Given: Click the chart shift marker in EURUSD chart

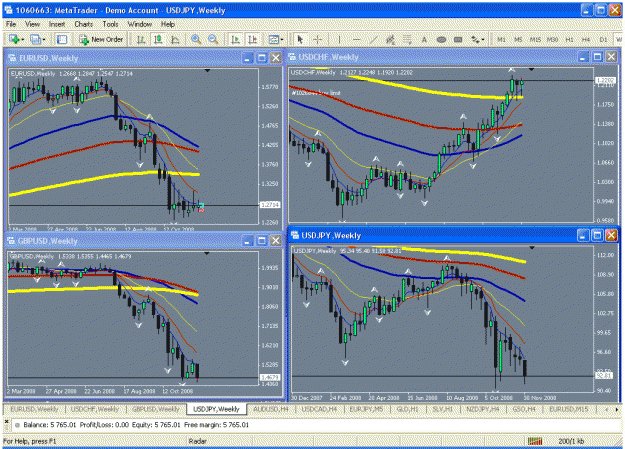Looking at the screenshot, I should click(207, 71).
